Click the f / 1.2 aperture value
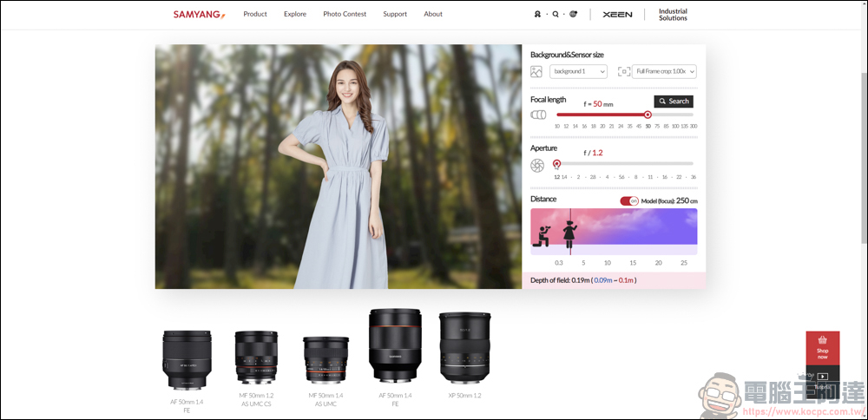Screen dimensions: 868x420 (x=594, y=153)
